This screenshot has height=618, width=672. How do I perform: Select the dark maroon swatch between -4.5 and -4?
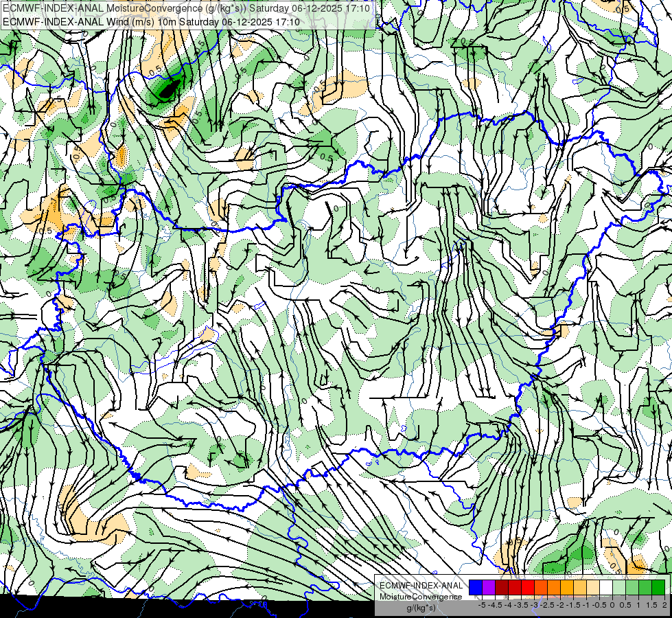pos(502,587)
